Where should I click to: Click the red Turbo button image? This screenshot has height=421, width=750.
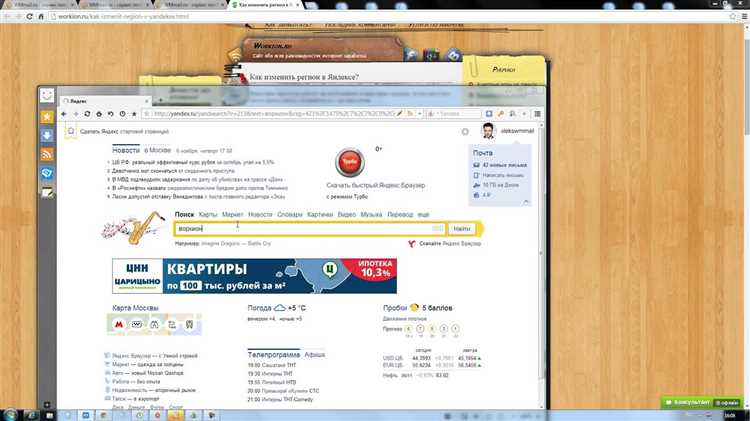350,162
